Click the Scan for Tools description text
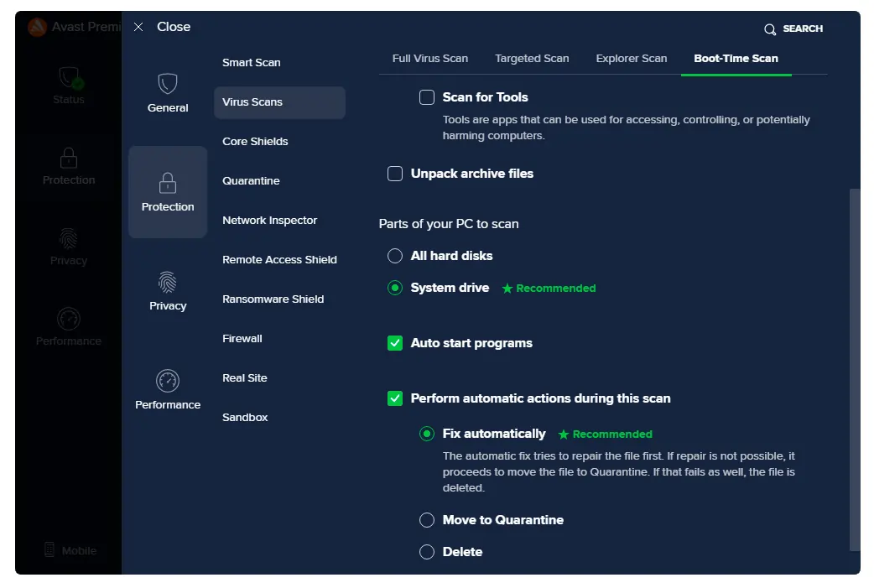 627,127
